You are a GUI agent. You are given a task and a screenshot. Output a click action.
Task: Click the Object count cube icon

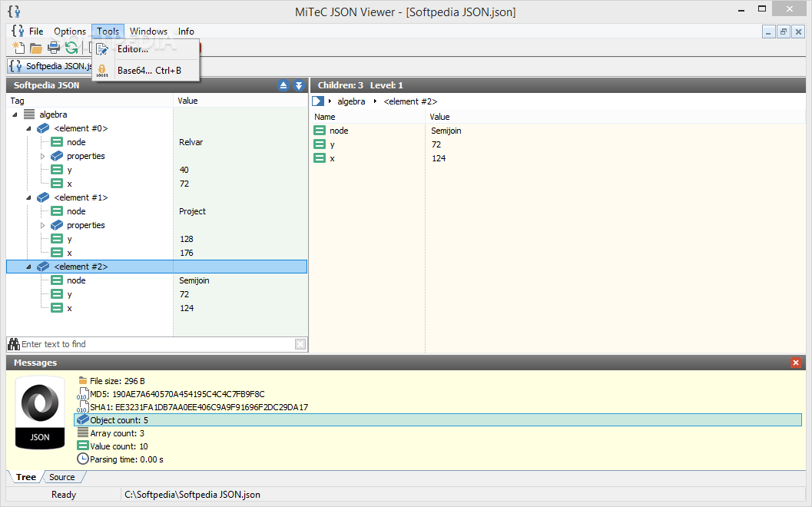pyautogui.click(x=83, y=419)
